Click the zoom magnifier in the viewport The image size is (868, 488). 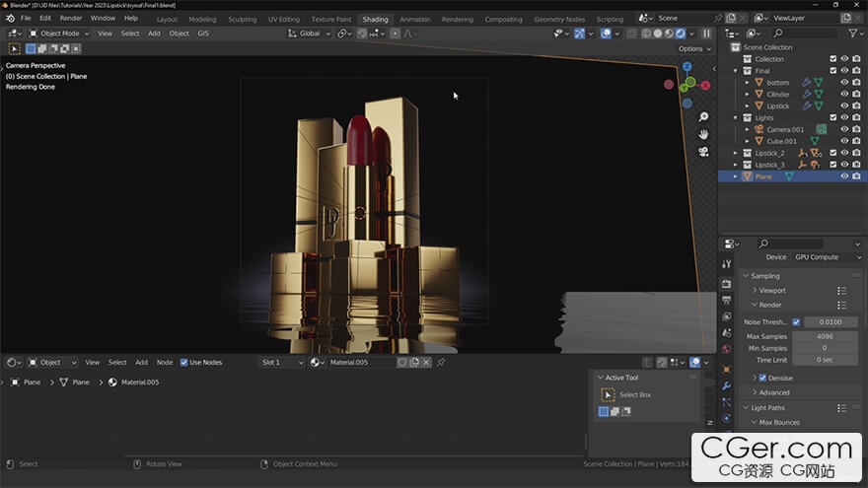[x=703, y=117]
